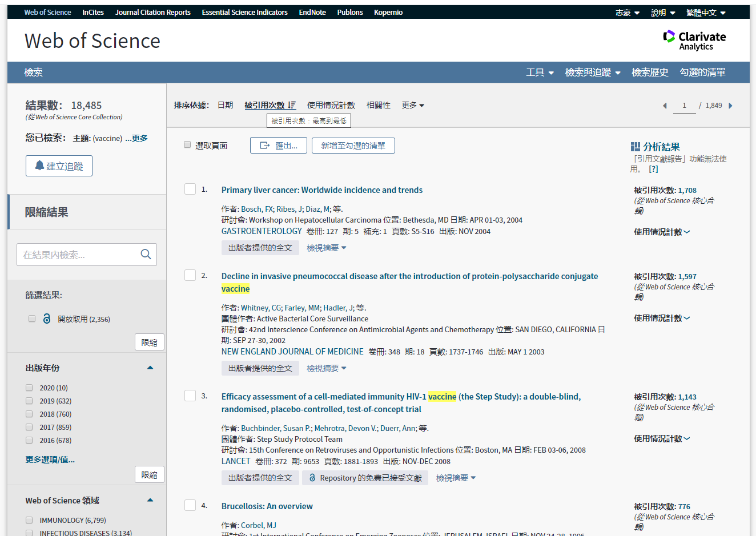Expand 檢視摘要 for pneumococcal disease article
The image size is (756, 536).
point(327,368)
